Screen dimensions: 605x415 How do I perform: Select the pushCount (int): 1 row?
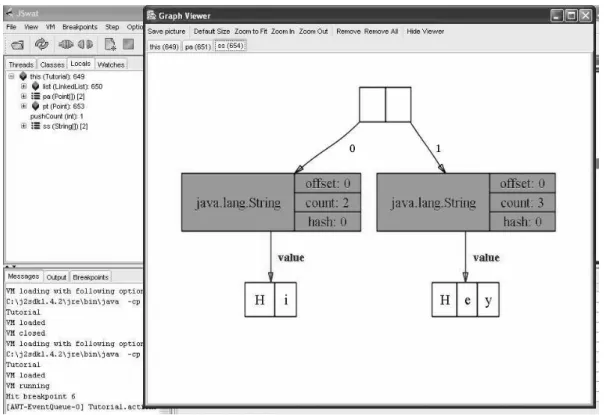pyautogui.click(x=57, y=116)
